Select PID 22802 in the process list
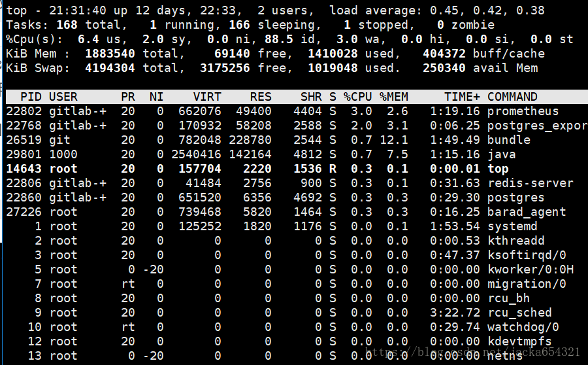This screenshot has width=588, height=365. point(24,111)
